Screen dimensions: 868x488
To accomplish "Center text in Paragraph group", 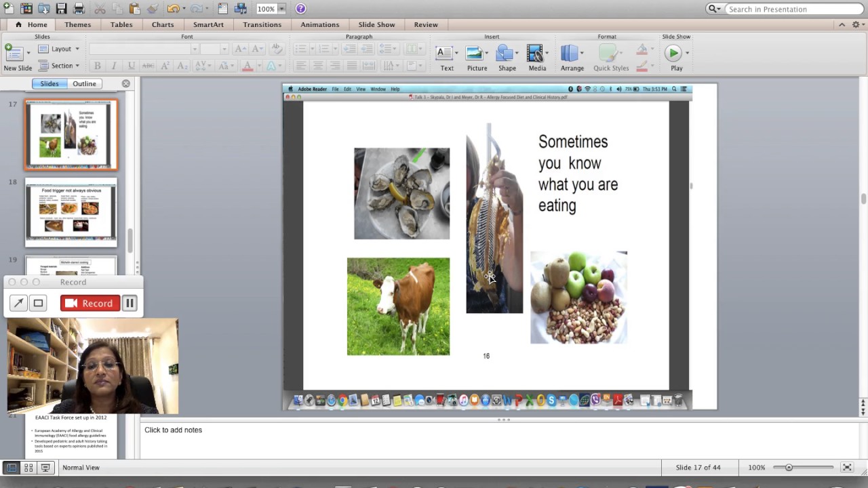I will pos(317,66).
